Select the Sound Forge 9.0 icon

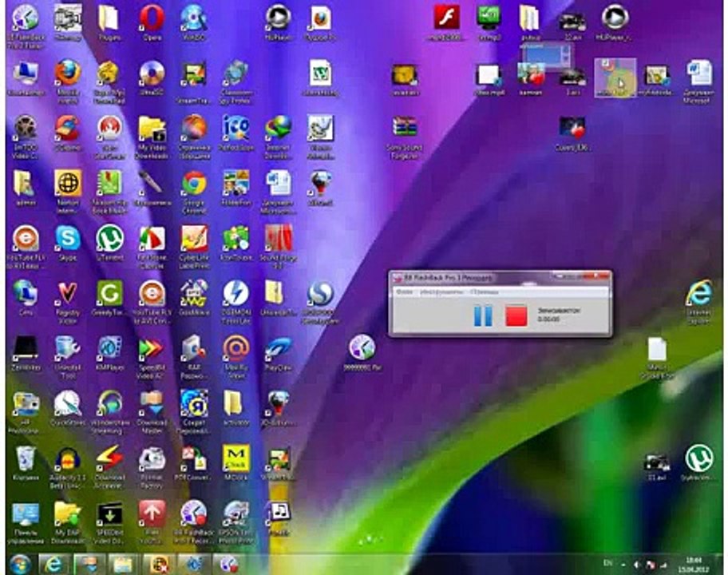(279, 247)
